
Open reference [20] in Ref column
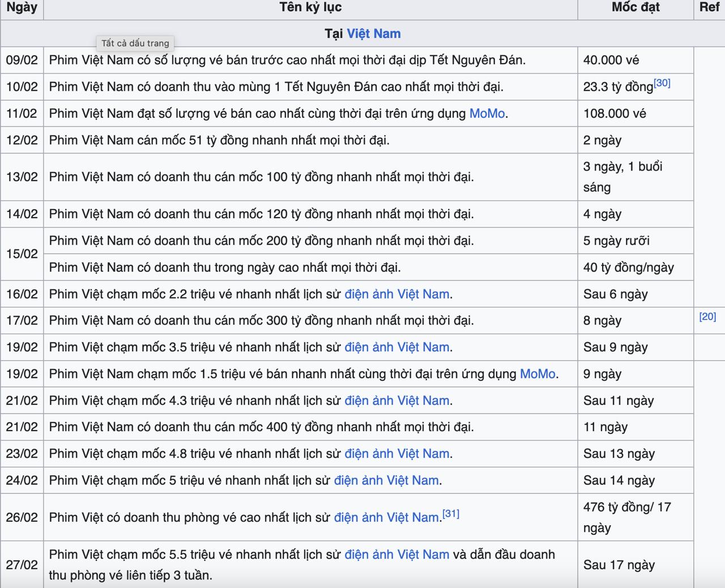(x=707, y=317)
